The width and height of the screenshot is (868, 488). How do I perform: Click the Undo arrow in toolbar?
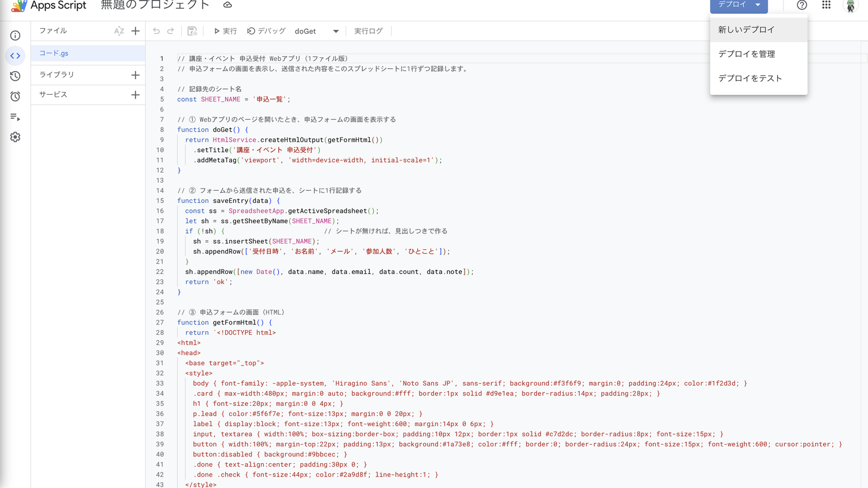tap(156, 31)
